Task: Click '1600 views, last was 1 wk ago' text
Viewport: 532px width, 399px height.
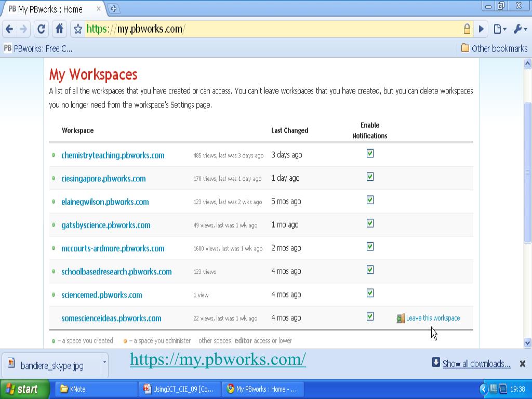Action: [x=228, y=249]
